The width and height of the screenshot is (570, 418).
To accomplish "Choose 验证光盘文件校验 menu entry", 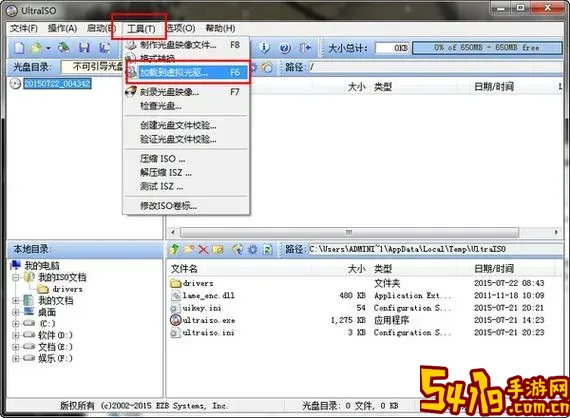I will click(186, 139).
